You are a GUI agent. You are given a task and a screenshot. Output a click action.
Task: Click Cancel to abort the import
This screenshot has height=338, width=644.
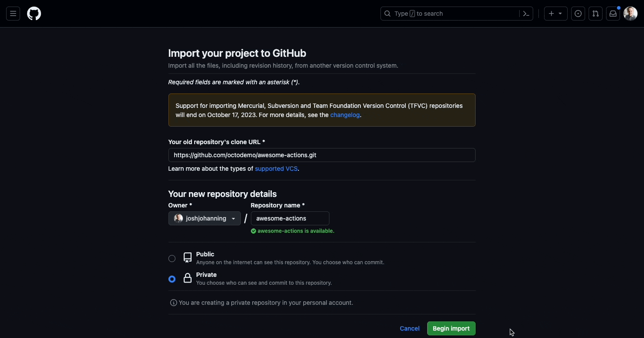click(409, 328)
